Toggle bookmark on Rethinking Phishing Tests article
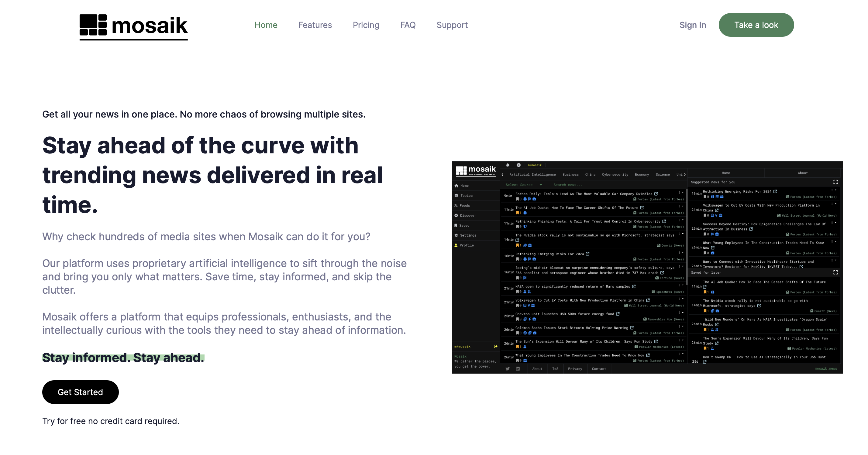Screen dimensions: 868x455 coord(518,227)
